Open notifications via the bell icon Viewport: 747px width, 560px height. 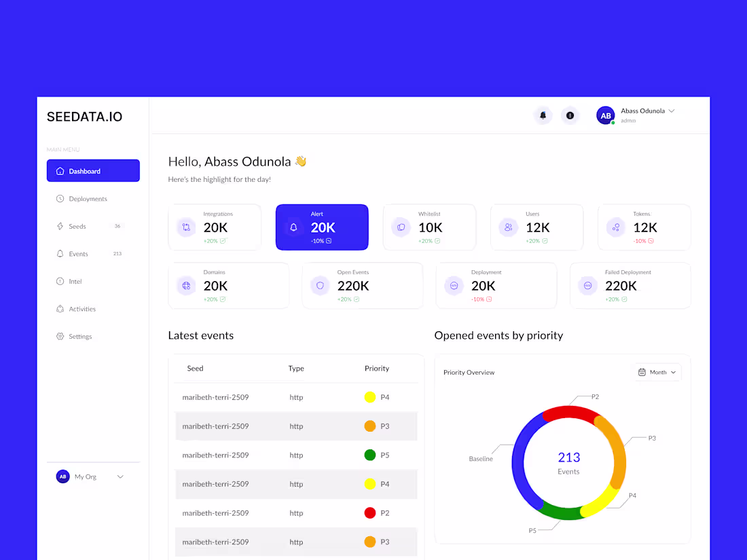pyautogui.click(x=543, y=115)
